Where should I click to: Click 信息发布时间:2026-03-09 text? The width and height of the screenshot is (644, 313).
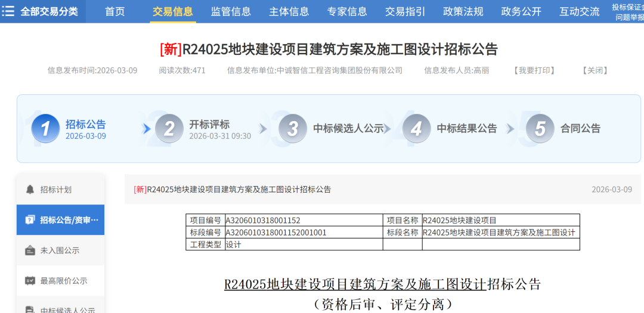[92, 70]
